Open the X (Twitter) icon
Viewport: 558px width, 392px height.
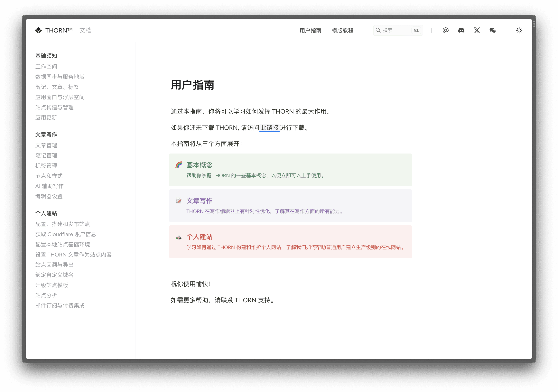(x=477, y=30)
